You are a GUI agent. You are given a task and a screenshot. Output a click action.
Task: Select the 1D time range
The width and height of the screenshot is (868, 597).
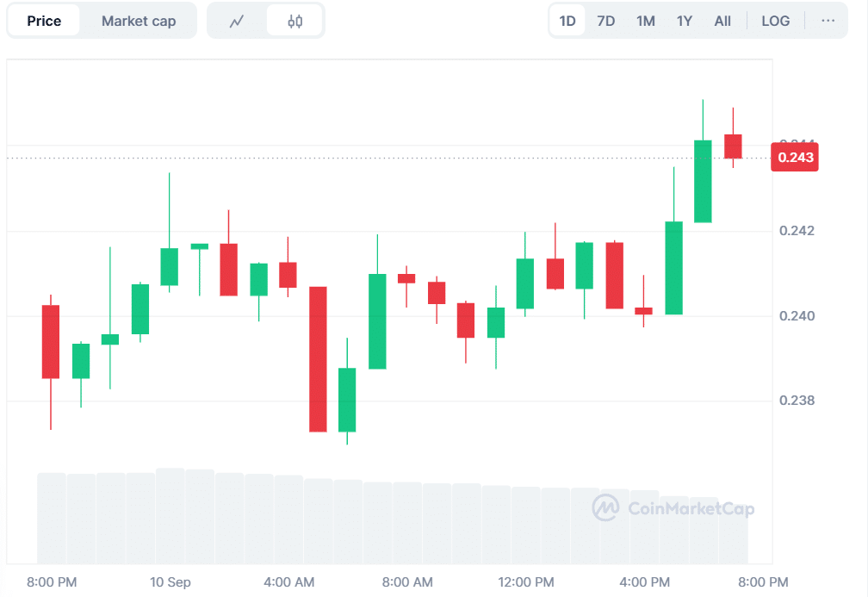click(x=567, y=21)
